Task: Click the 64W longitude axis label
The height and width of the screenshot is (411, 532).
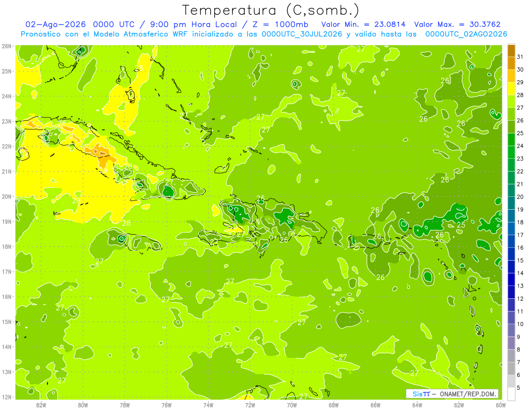Action: (x=417, y=405)
